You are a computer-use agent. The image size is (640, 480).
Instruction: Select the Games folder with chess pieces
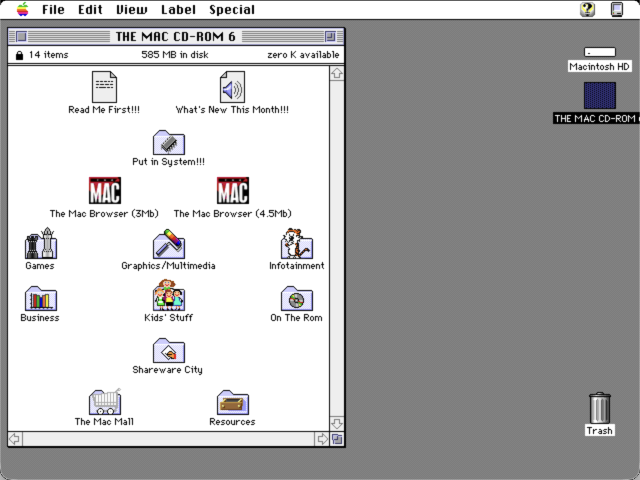(41, 243)
